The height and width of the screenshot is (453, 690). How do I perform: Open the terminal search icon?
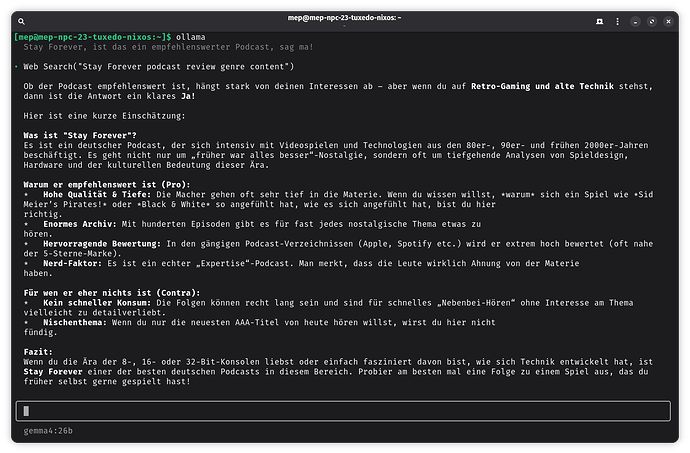[21, 21]
